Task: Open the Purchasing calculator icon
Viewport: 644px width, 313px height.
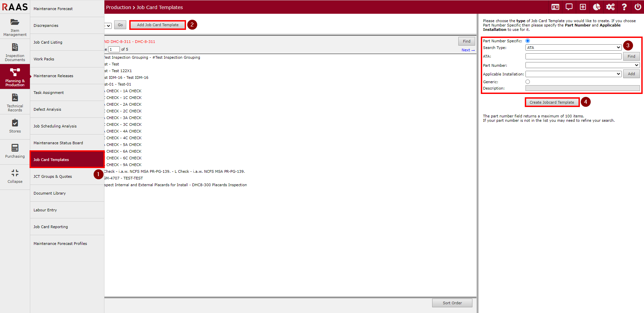Action: 15,151
